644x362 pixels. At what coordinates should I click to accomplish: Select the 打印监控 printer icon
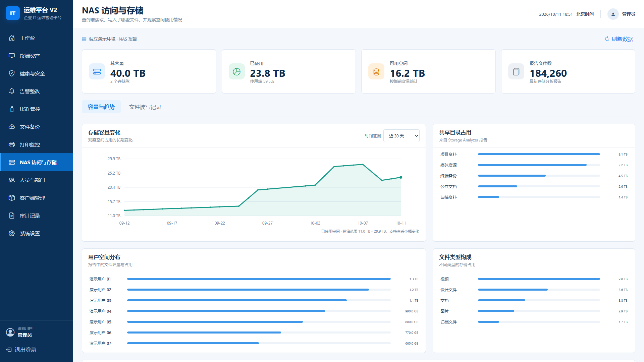[12, 144]
